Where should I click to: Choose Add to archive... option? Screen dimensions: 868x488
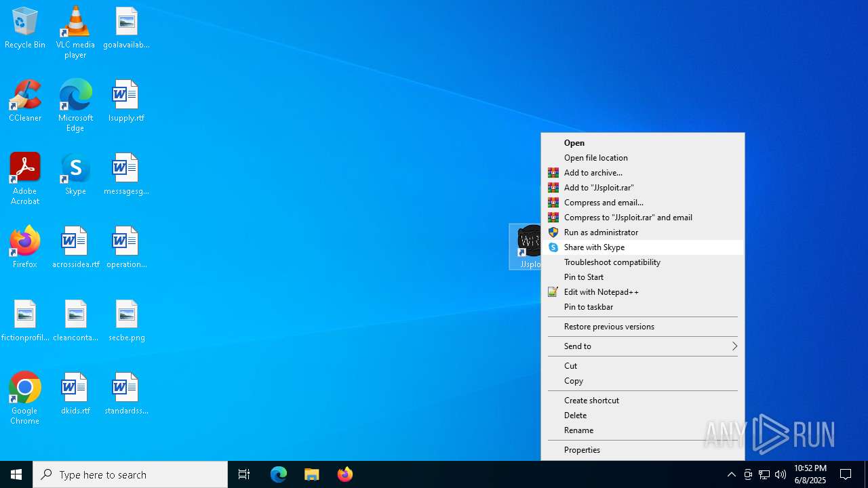coord(643,173)
